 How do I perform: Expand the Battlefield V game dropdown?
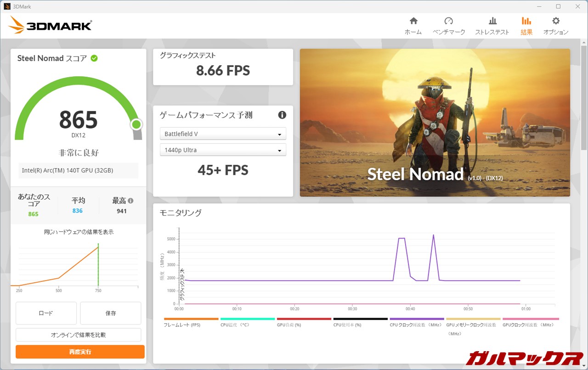[223, 134]
